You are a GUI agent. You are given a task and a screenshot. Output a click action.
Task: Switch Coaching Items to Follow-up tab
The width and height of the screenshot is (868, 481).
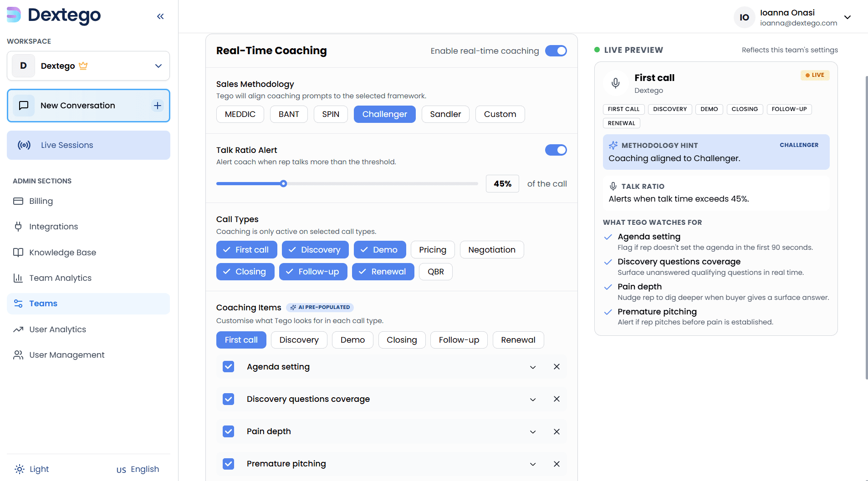[459, 340]
